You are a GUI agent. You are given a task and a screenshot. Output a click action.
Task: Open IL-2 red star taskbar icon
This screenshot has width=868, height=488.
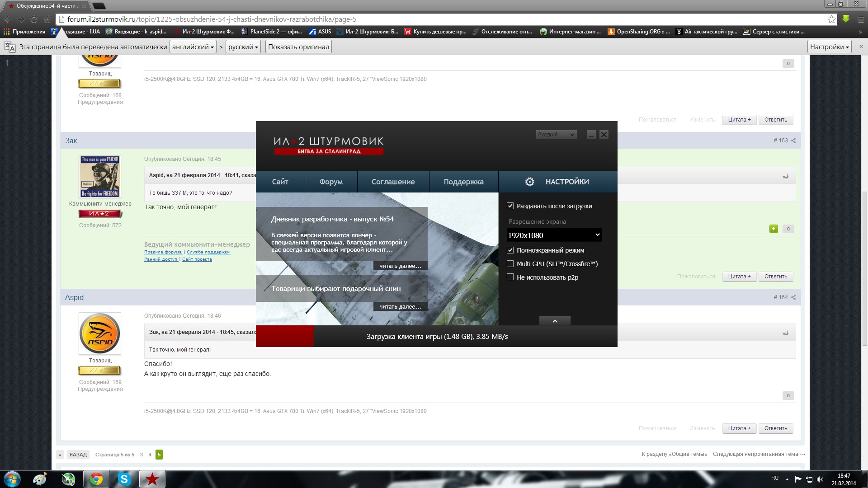click(x=152, y=479)
